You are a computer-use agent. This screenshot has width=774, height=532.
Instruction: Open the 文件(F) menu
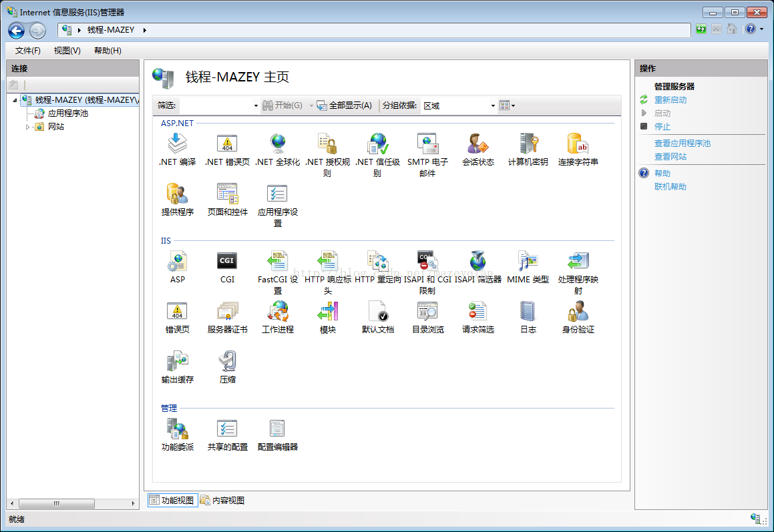tap(27, 50)
